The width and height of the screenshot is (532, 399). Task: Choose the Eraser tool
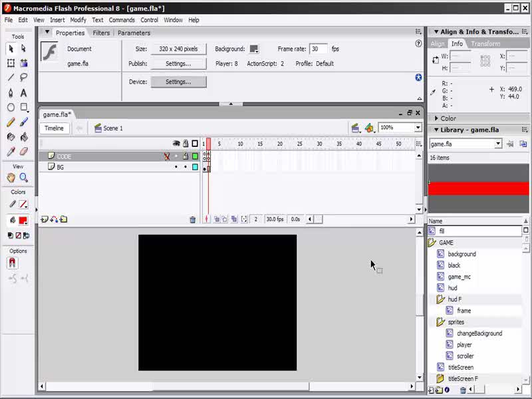pyautogui.click(x=24, y=152)
